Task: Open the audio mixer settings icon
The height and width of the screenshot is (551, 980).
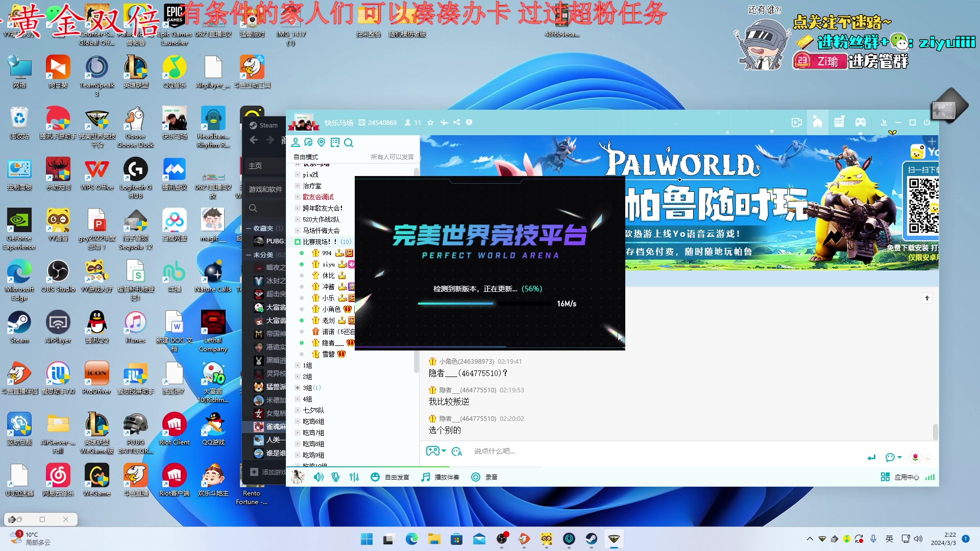Action: tap(354, 477)
